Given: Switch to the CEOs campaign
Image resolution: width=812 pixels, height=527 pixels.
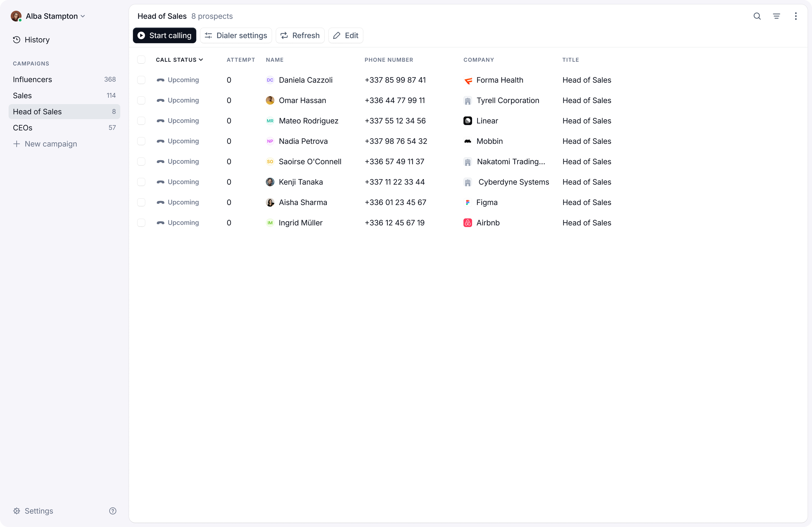Looking at the screenshot, I should coord(23,127).
